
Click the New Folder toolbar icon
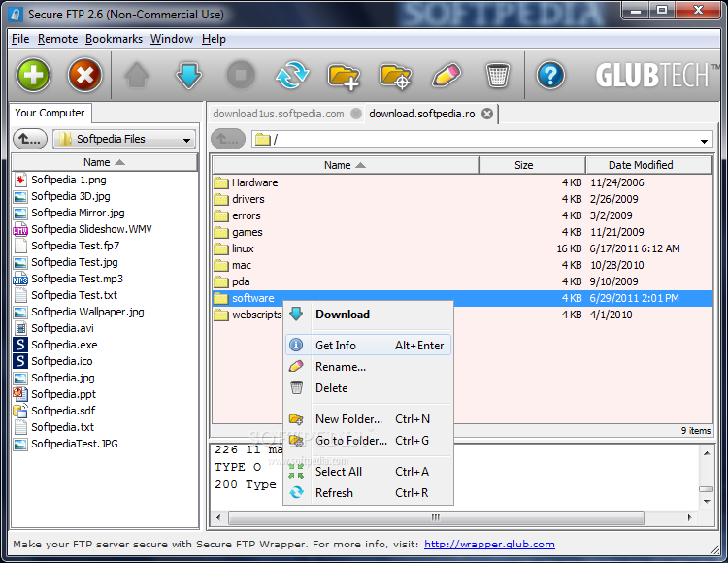tap(343, 76)
